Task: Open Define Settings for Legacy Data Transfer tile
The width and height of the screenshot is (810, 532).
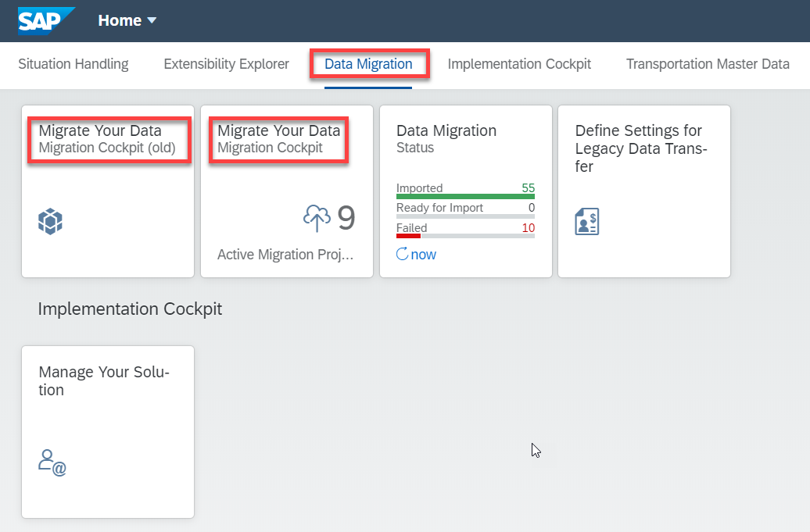Action: pyautogui.click(x=644, y=191)
